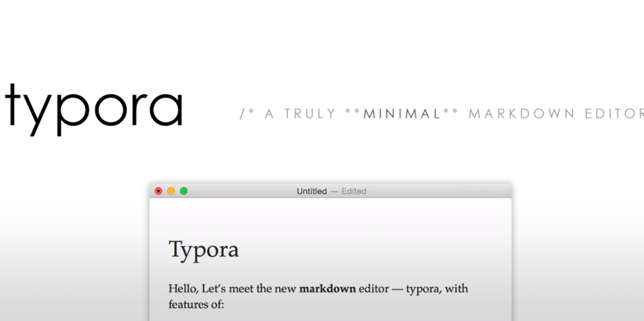Click the word "typora" in the paragraph
644x321 pixels.
click(x=423, y=289)
